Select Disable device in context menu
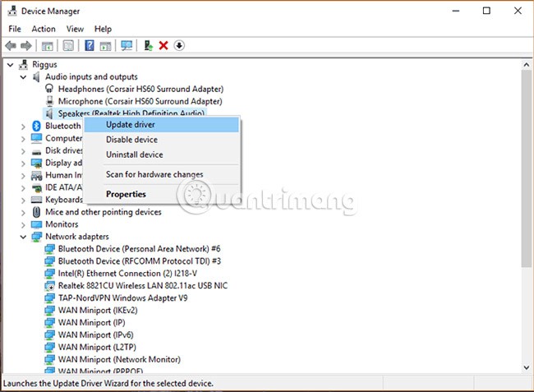 click(x=131, y=140)
